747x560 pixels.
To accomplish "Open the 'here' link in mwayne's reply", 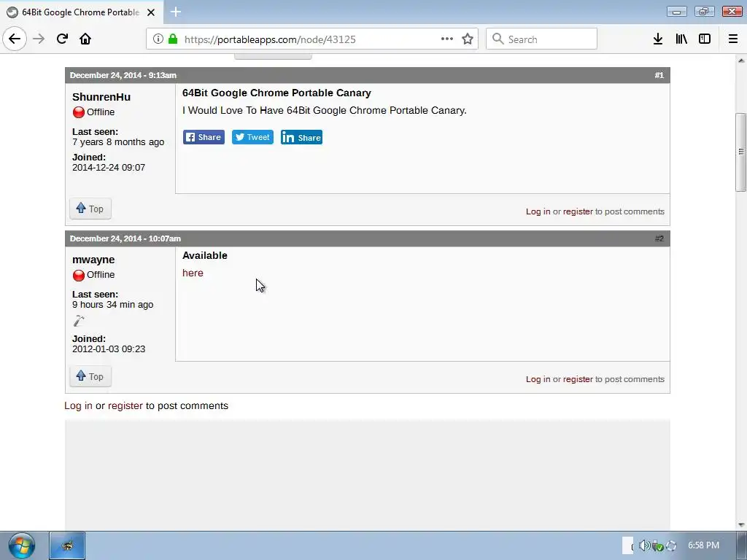I will [x=193, y=273].
